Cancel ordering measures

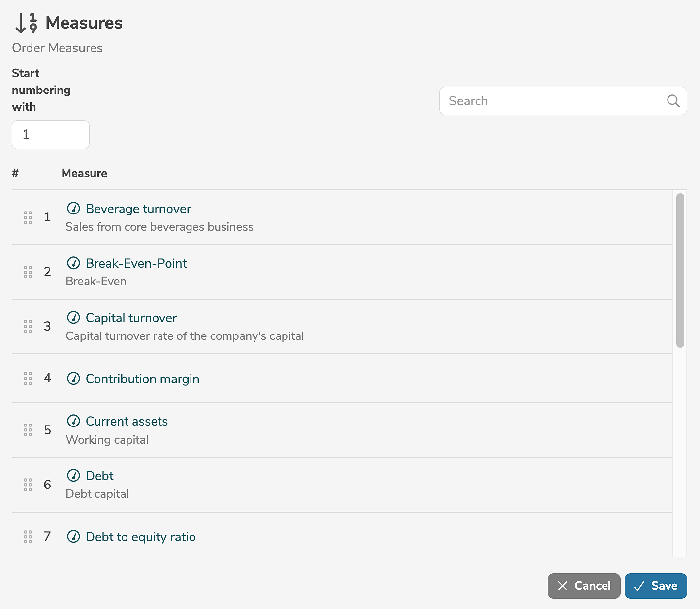(584, 586)
